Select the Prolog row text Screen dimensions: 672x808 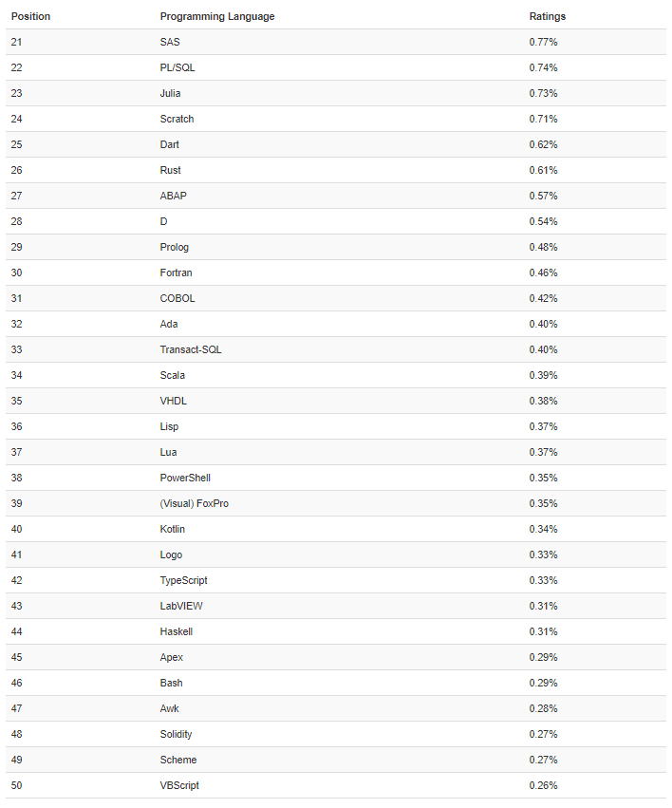click(x=174, y=248)
